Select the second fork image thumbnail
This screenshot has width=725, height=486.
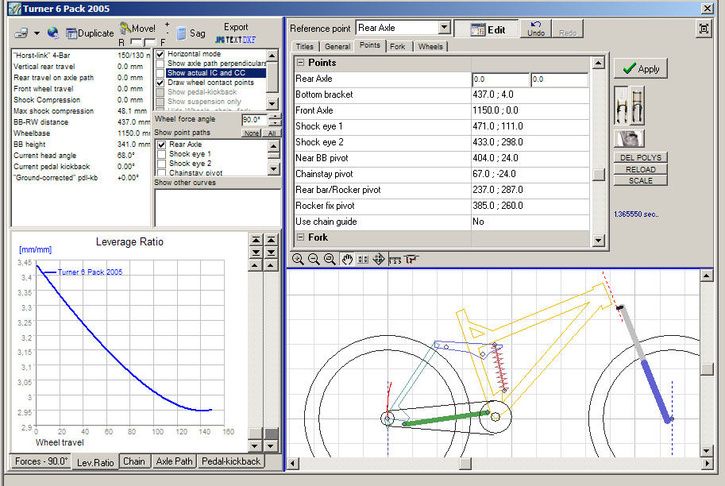(637, 106)
